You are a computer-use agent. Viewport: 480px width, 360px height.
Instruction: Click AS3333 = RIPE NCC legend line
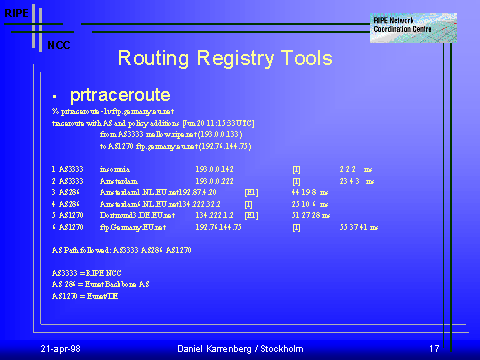(x=87, y=273)
